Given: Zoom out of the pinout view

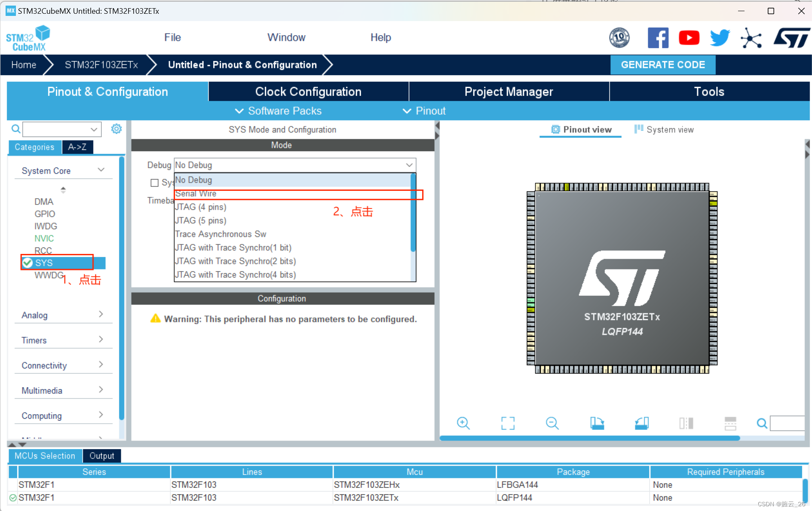Looking at the screenshot, I should point(552,423).
